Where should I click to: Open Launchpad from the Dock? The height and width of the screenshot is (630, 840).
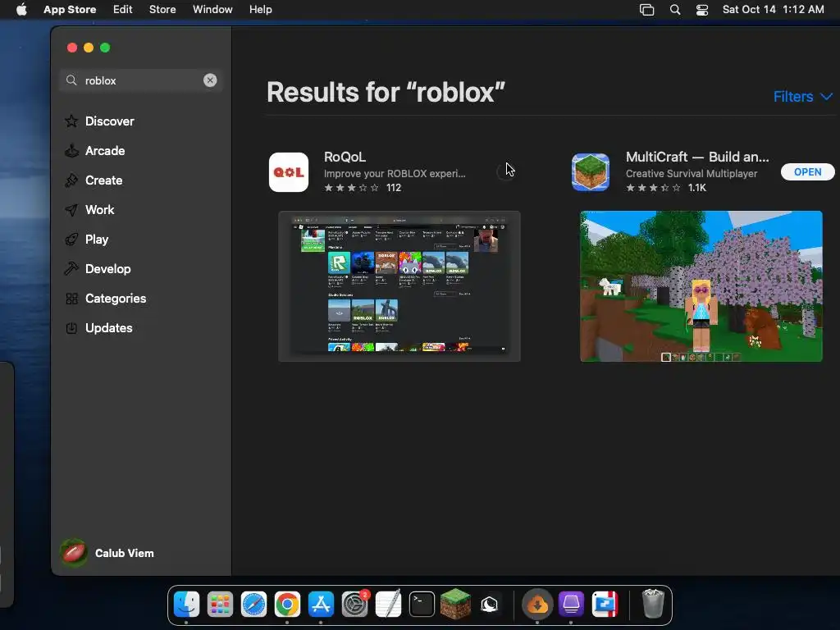[x=220, y=605]
